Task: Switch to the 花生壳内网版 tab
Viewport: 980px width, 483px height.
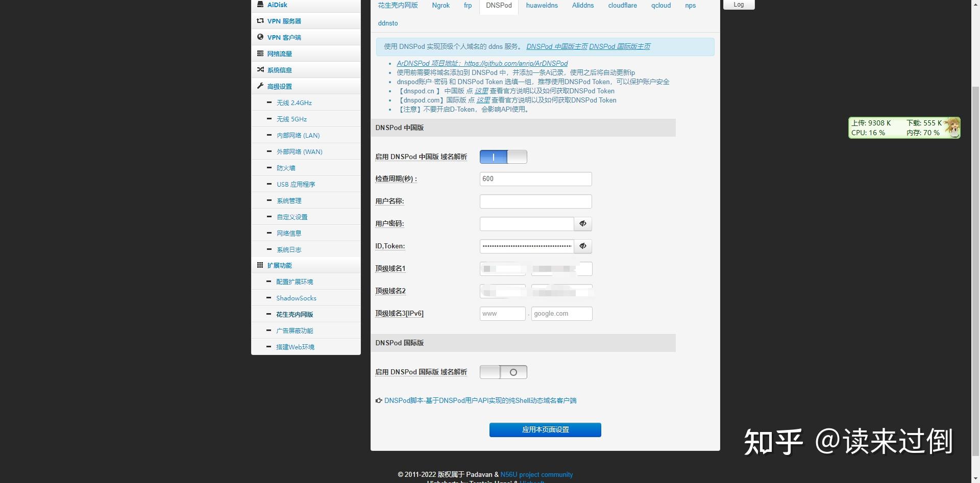Action: 398,6
